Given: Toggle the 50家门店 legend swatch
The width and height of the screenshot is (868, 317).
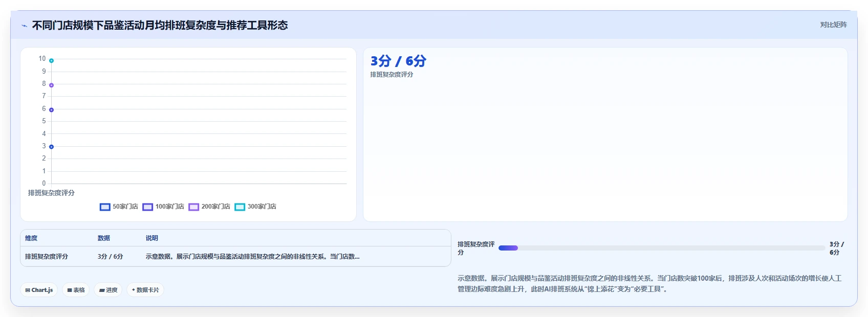Looking at the screenshot, I should [x=105, y=207].
